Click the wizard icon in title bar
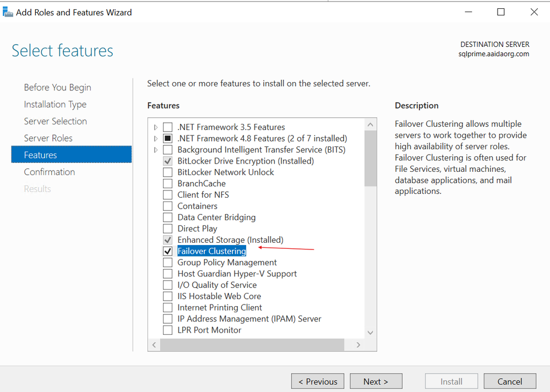 tap(8, 12)
